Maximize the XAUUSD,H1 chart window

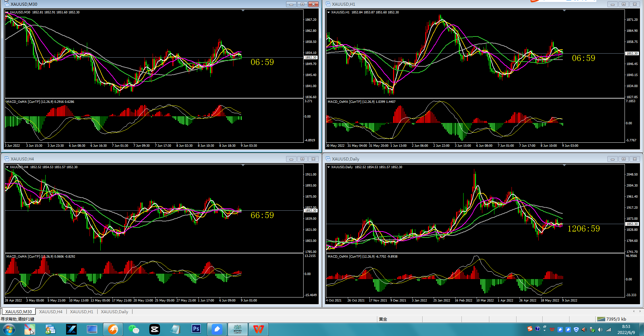[624, 4]
